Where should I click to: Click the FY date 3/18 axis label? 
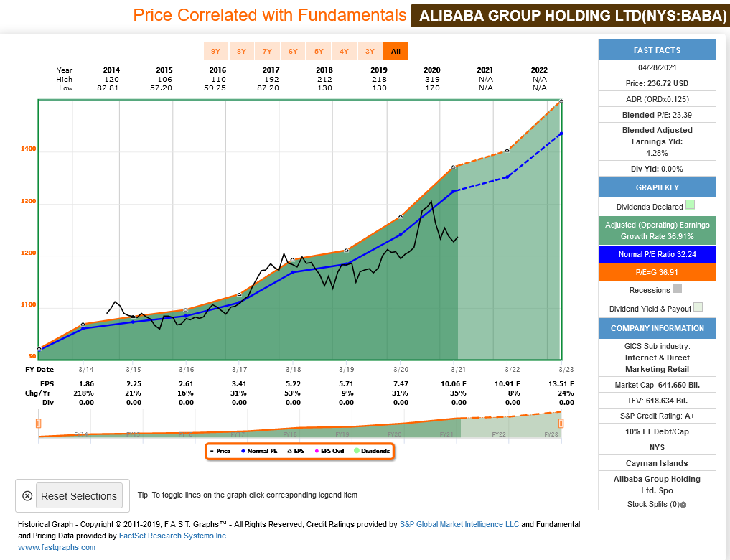[x=294, y=370]
